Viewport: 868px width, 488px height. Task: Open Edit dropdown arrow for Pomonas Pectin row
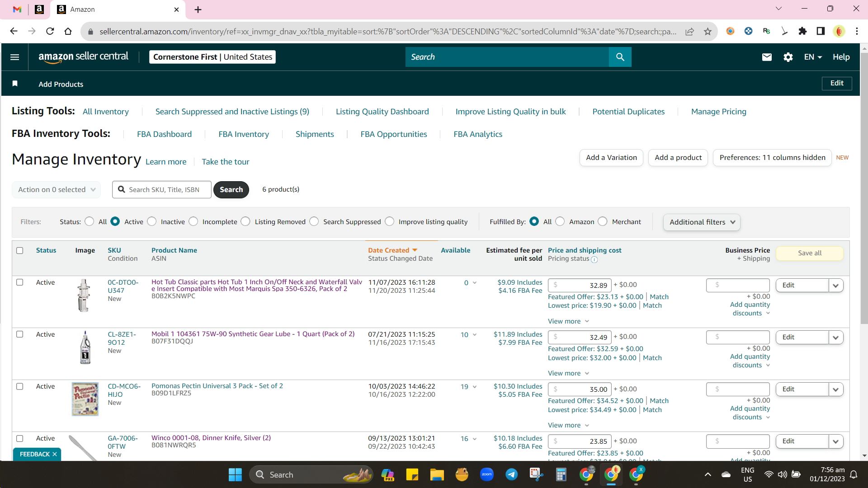836,389
